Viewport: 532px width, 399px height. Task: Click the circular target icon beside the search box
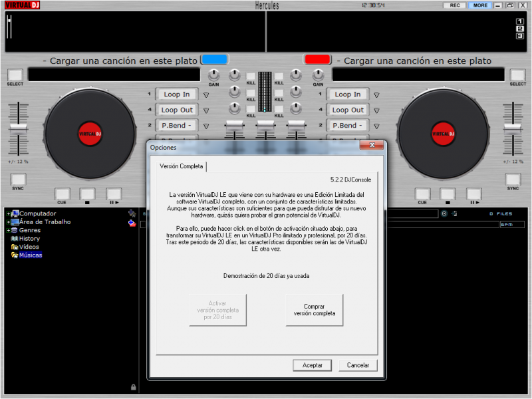pos(444,213)
